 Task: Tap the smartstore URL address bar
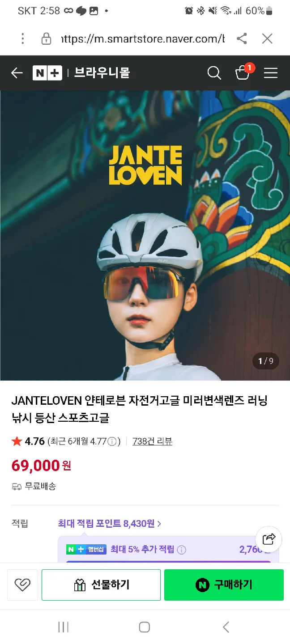143,39
